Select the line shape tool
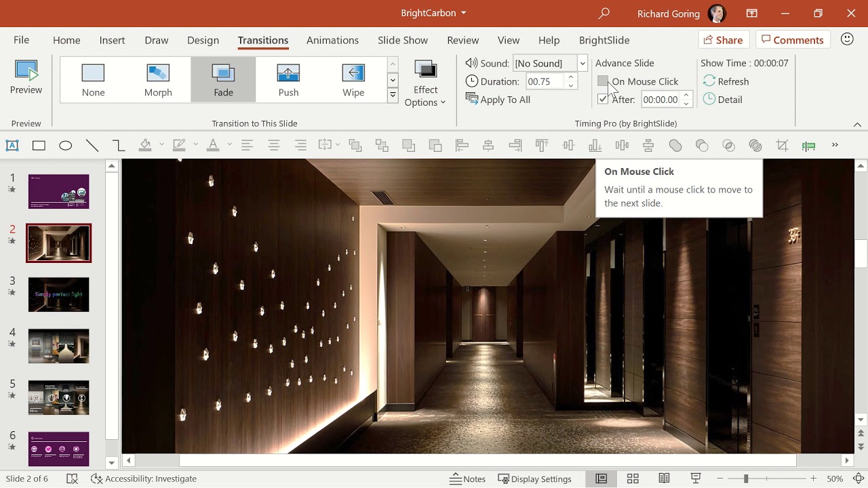This screenshot has width=868, height=488. 92,145
